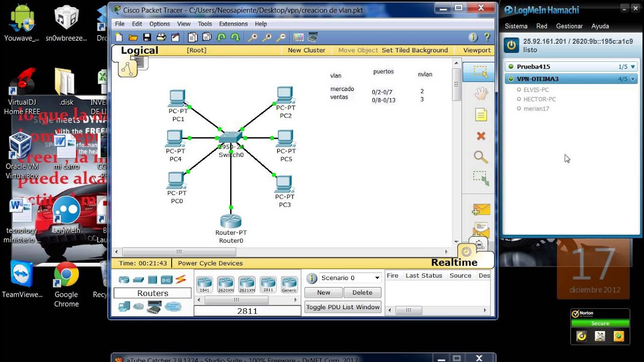Click Power Cycle Devices
The image size is (644, 362).
tap(210, 263)
